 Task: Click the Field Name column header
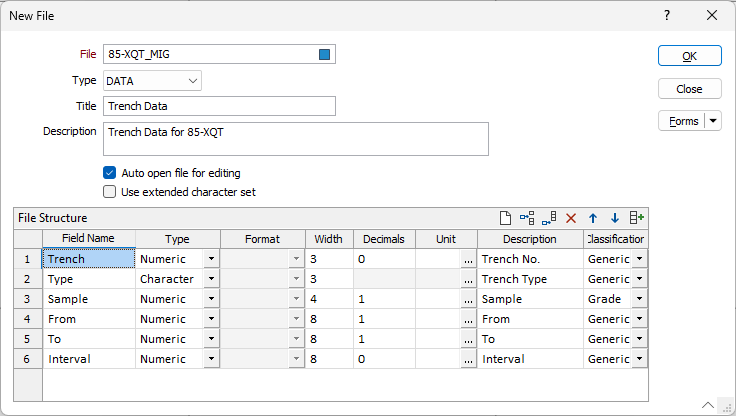(88, 239)
